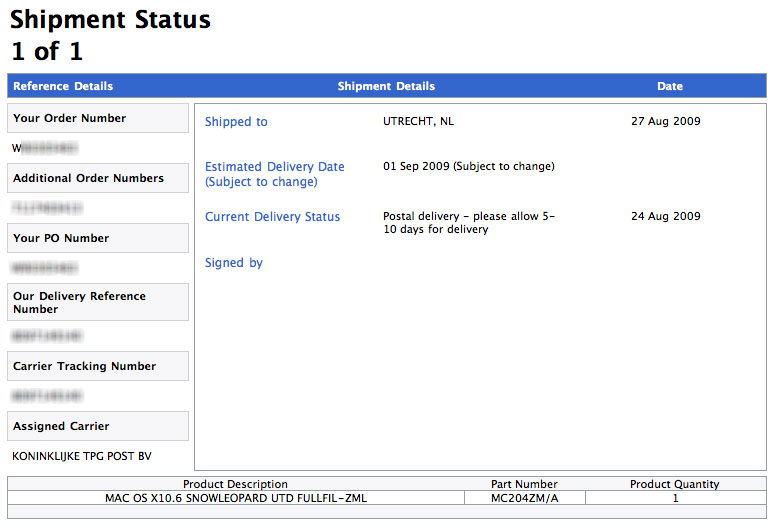This screenshot has height=527, width=773.
Task: Select part number MC204ZM/A
Action: (525, 498)
